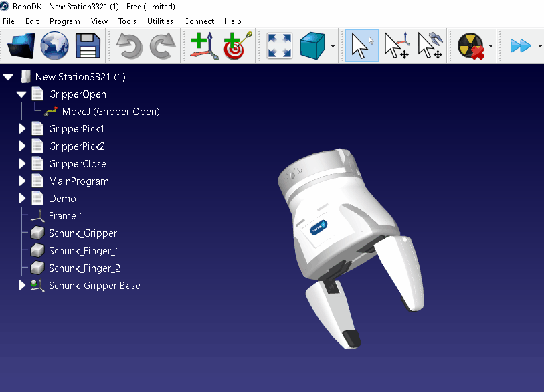Click GripperClose program page icon

(37, 163)
